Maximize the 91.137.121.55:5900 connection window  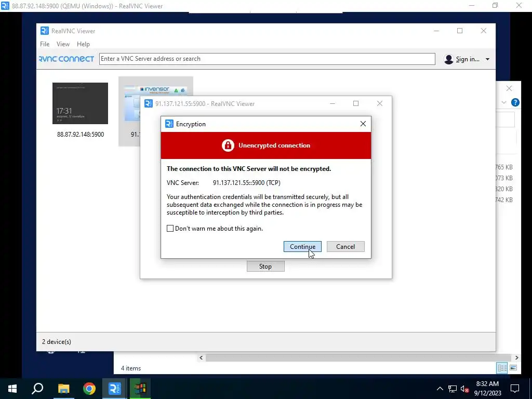[x=355, y=103]
